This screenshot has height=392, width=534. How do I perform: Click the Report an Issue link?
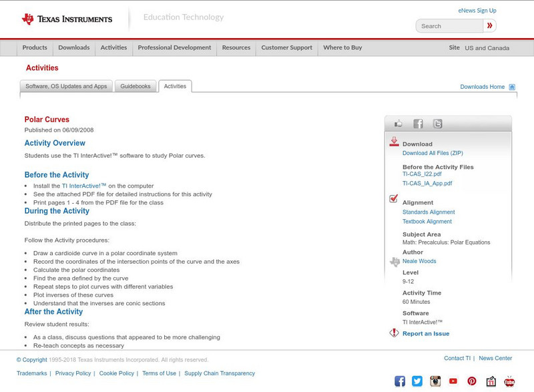[x=426, y=334]
